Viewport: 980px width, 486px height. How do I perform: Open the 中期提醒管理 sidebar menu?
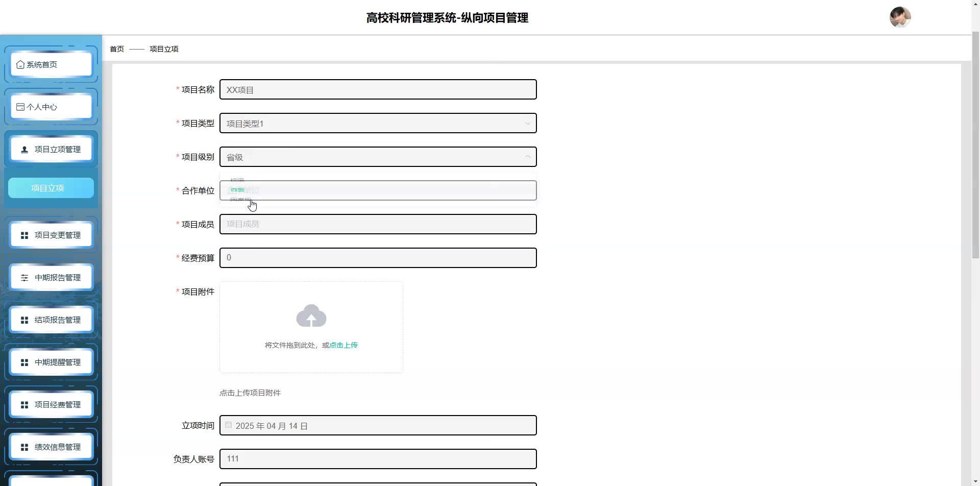[x=51, y=362]
